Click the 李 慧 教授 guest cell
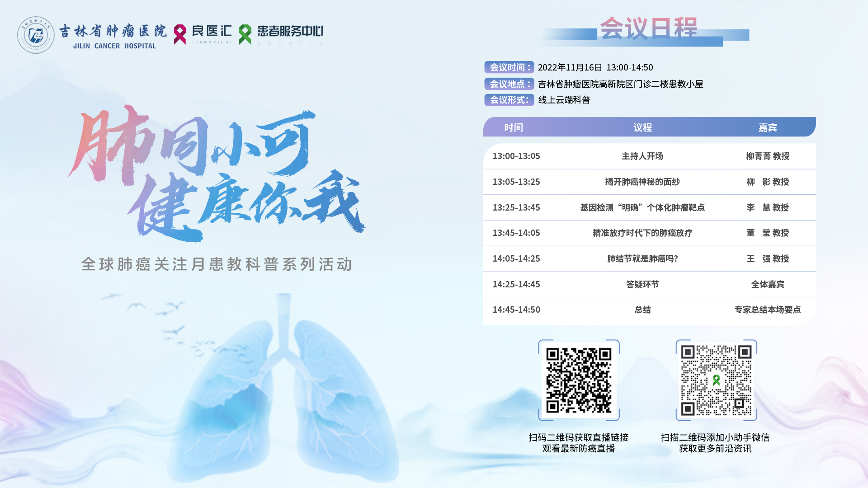The width and height of the screenshot is (868, 488). click(x=768, y=207)
